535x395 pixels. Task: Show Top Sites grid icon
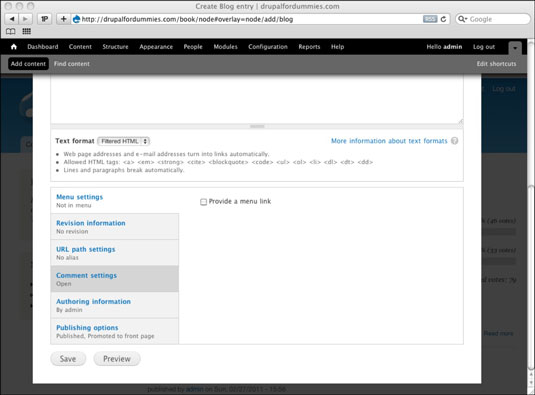(x=27, y=32)
